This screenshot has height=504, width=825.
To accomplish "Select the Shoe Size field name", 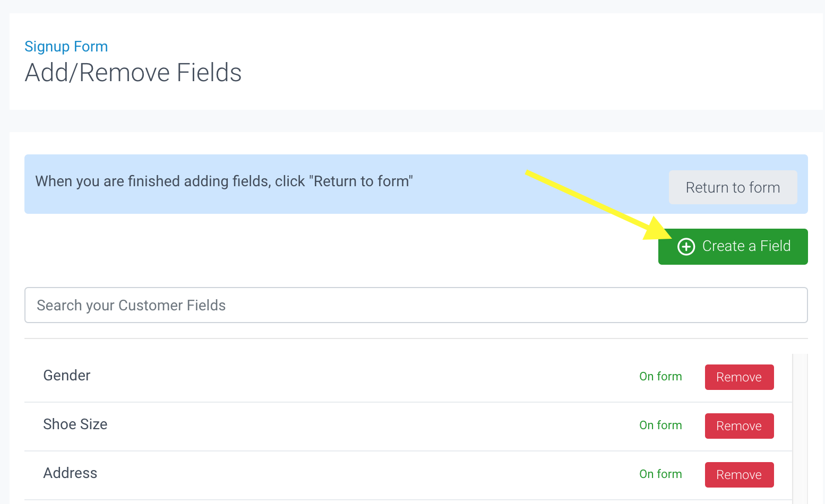I will coord(75,424).
